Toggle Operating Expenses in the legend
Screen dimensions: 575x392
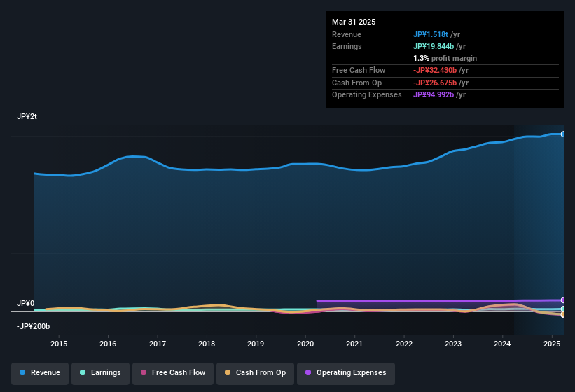coord(346,373)
